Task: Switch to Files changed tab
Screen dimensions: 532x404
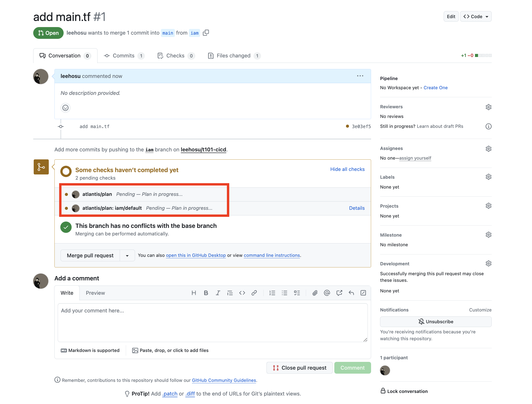Action: [x=234, y=56]
